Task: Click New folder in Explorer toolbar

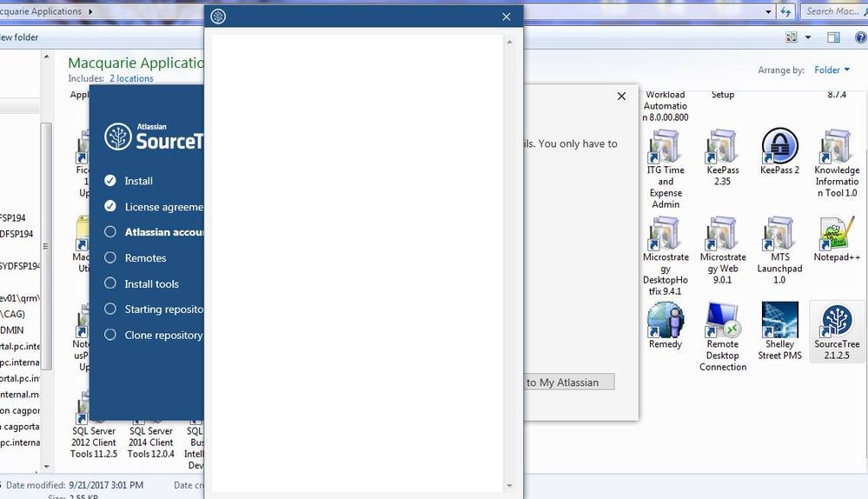Action: [x=19, y=37]
